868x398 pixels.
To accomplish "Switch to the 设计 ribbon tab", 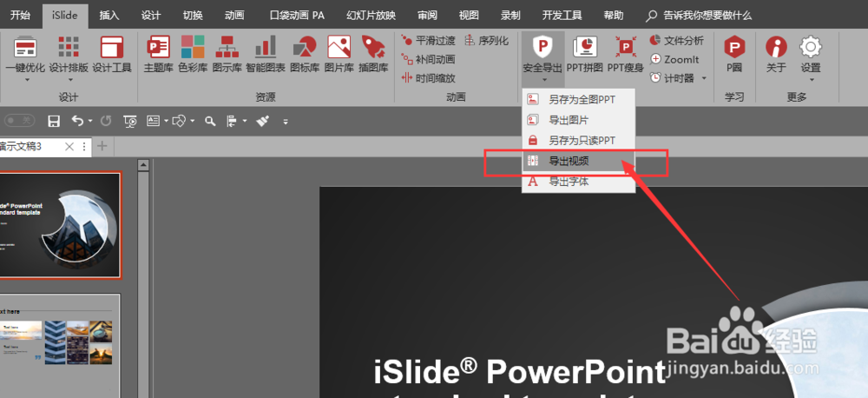I will pos(151,15).
